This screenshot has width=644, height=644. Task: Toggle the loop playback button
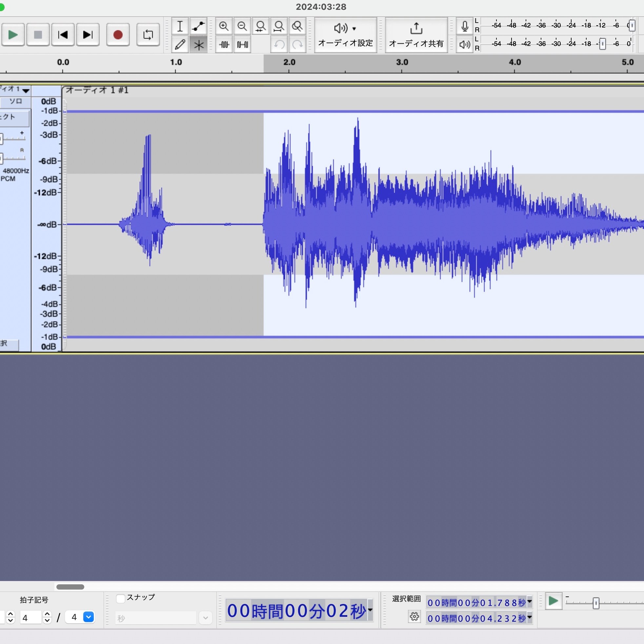pos(148,35)
